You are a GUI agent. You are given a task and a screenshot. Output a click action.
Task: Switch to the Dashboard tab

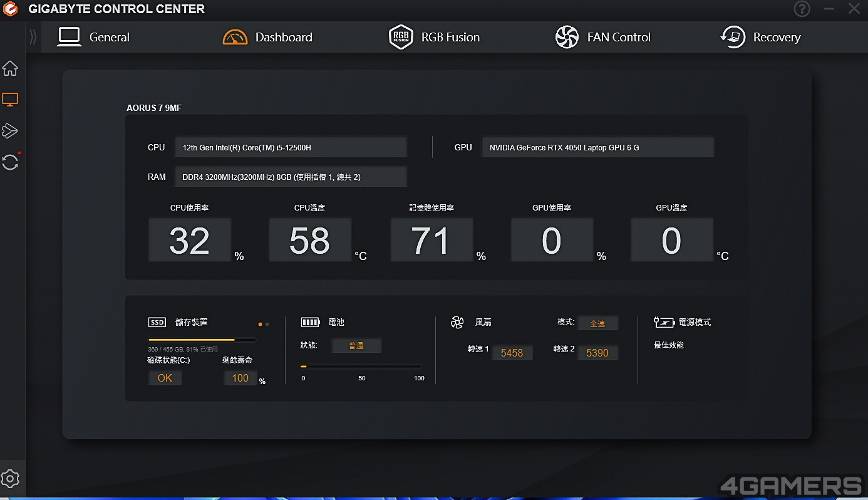pos(267,38)
